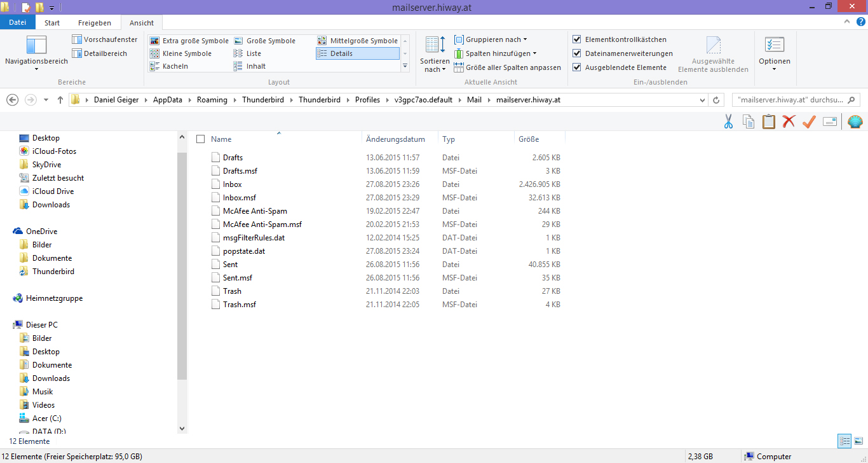Open the Sortieren nach dropdown
The image size is (868, 463).
pos(435,54)
